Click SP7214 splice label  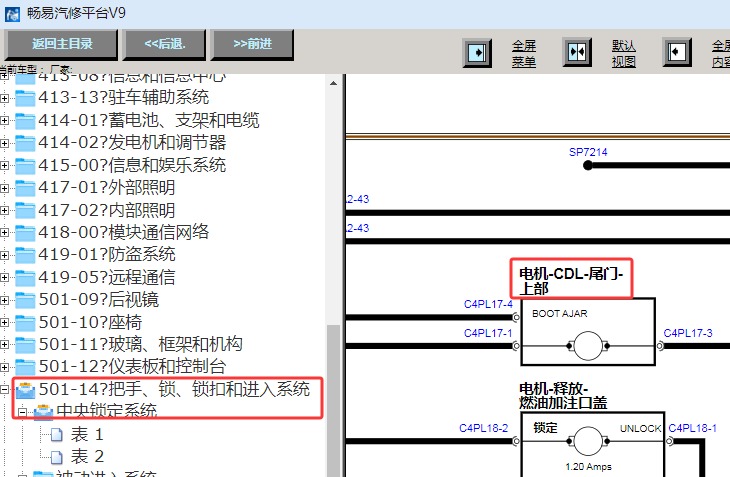(x=588, y=153)
